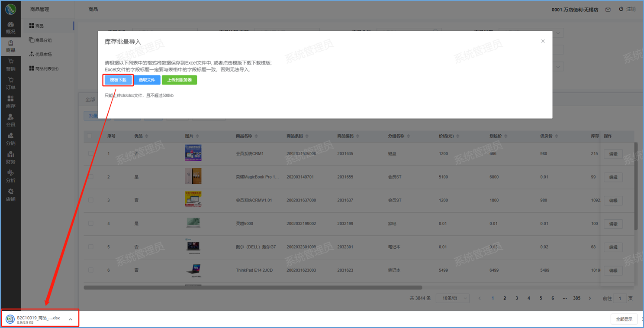Click the green 上传到服务器 button
This screenshot has width=644, height=328.
coord(179,80)
